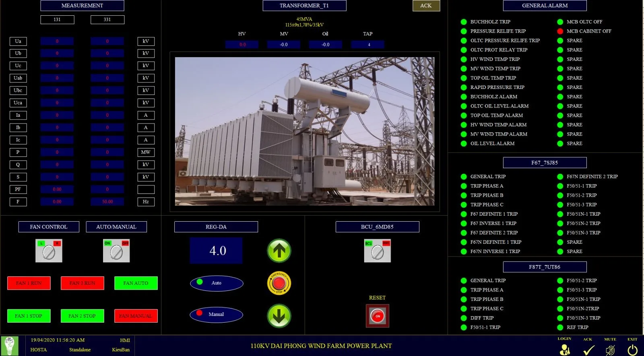Click the MCB CABINET OFF red indicator

(x=560, y=31)
